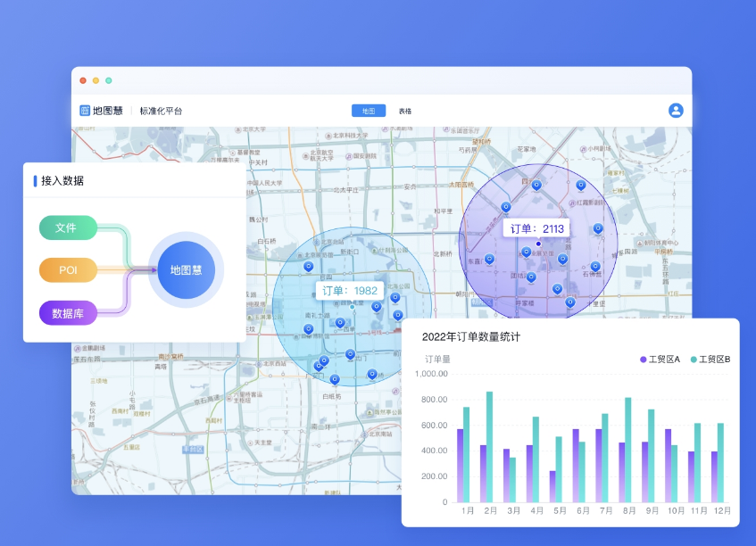Open the user profile avatar icon
756x546 pixels.
tap(676, 111)
